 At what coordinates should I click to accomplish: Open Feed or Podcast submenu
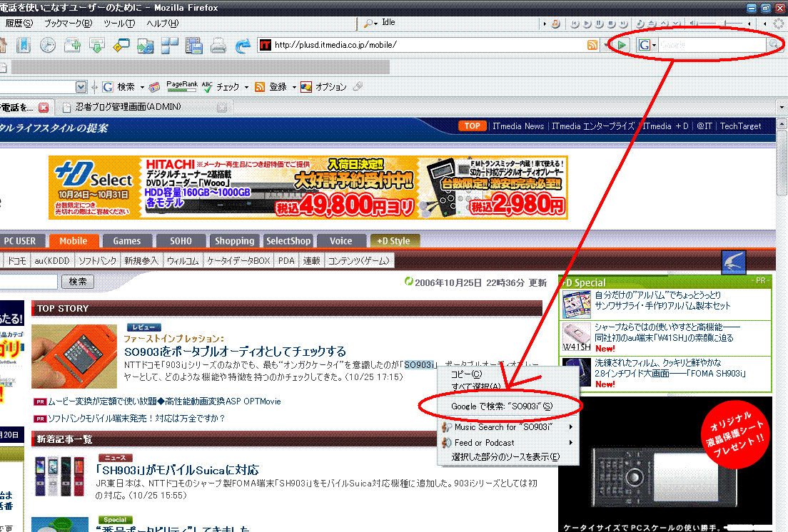click(507, 443)
